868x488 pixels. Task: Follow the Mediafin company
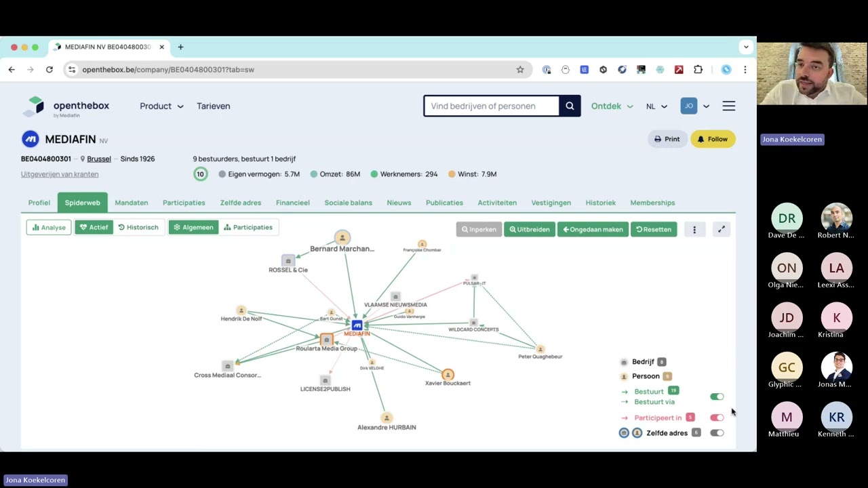pos(713,139)
